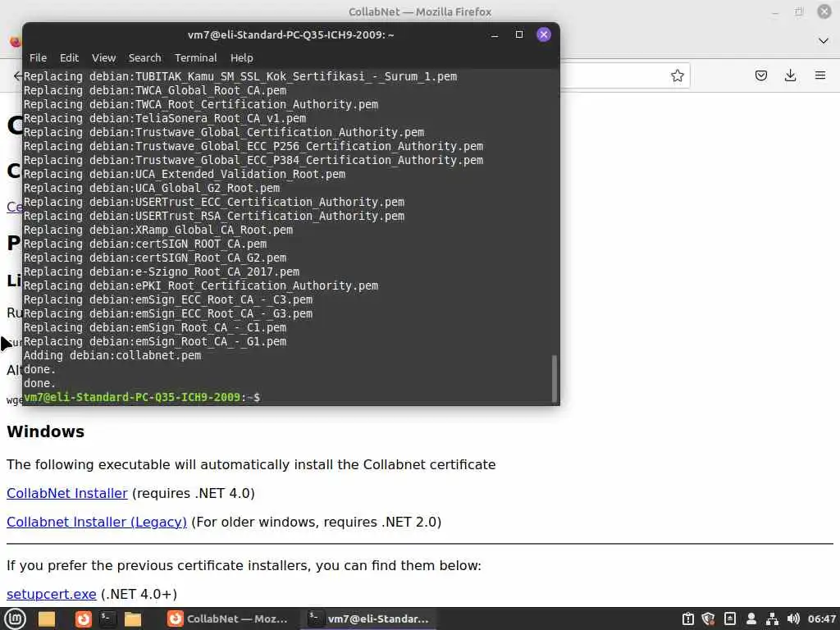Open clock showing 06:47
The image size is (840, 630).
click(x=821, y=619)
